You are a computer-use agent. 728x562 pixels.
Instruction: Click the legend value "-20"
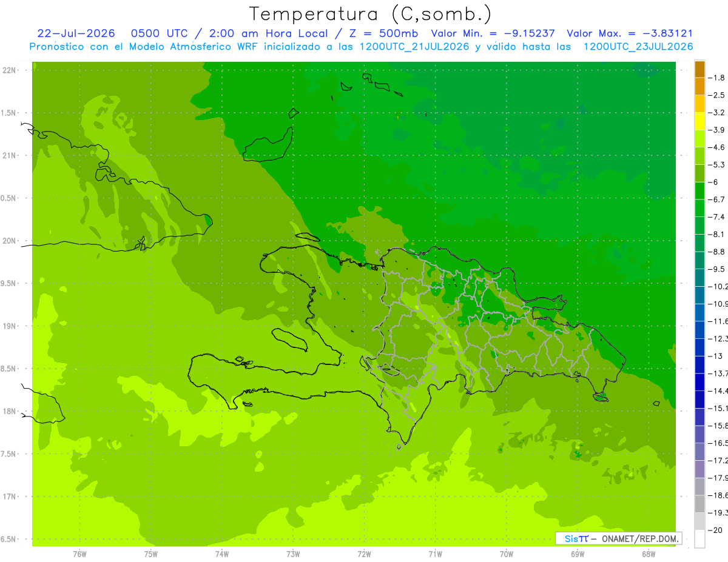tap(716, 530)
